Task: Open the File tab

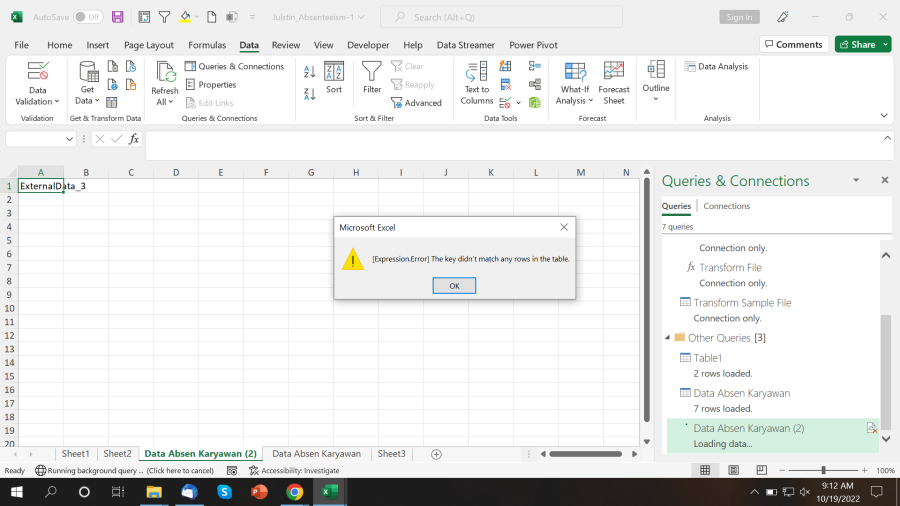Action: click(21, 45)
